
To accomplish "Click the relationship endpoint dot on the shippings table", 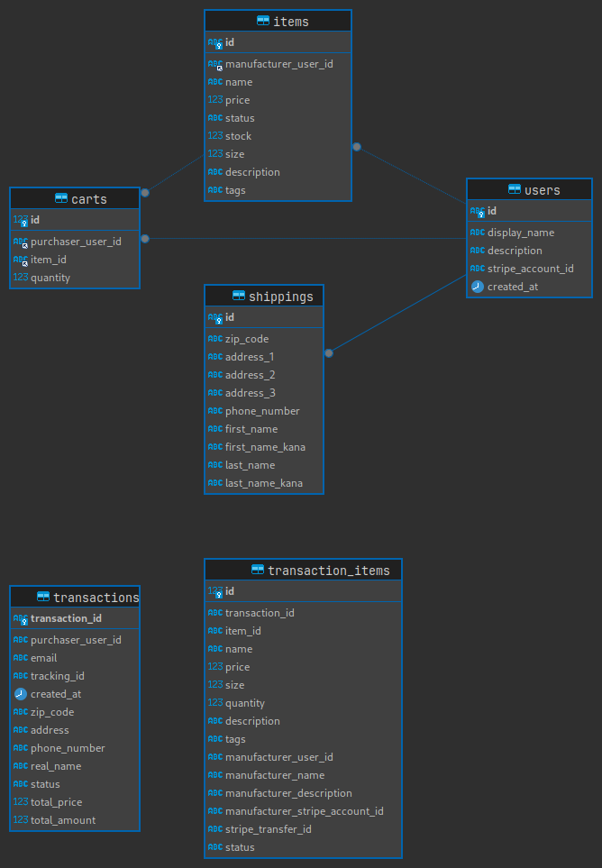I will (329, 353).
